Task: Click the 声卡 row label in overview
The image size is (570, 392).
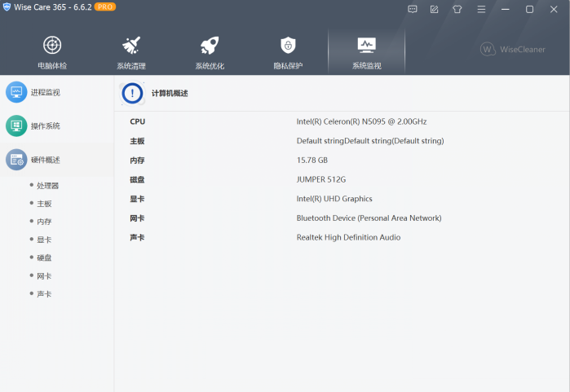Action: tap(137, 238)
